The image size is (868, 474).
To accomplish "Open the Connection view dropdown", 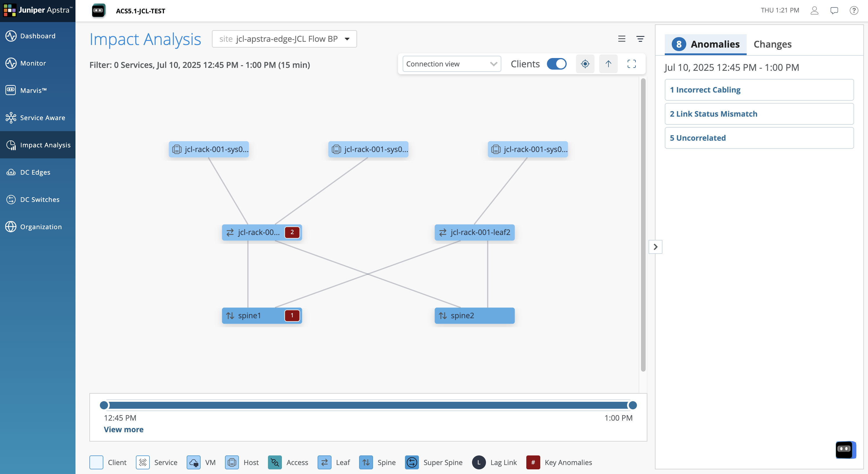I will 451,64.
